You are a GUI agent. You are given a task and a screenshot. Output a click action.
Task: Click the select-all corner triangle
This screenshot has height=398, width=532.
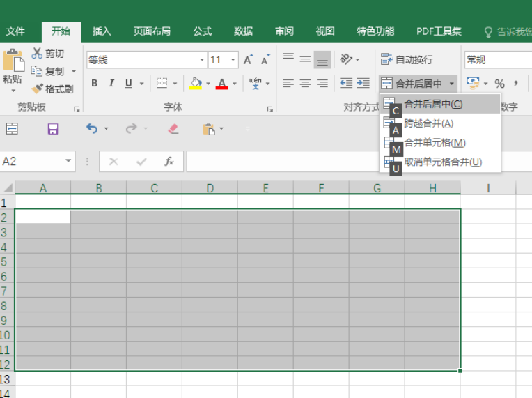[8, 187]
